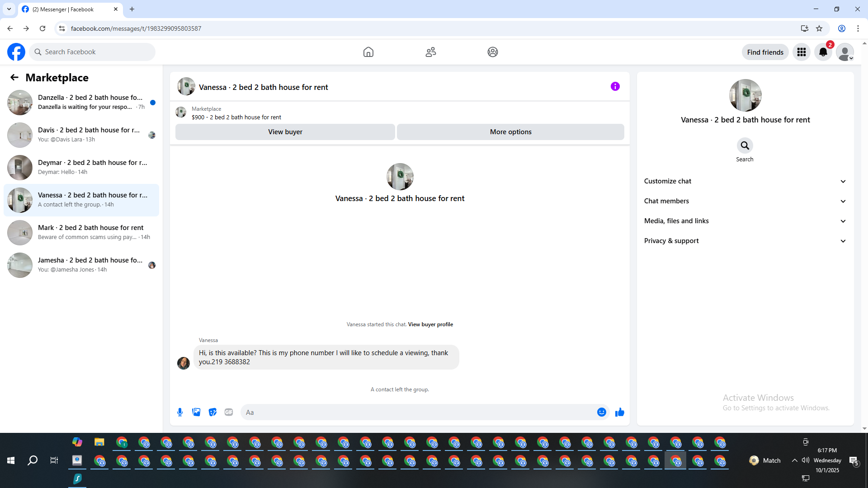Go to the Facebook Home icon
The image size is (868, 488).
coord(368,52)
